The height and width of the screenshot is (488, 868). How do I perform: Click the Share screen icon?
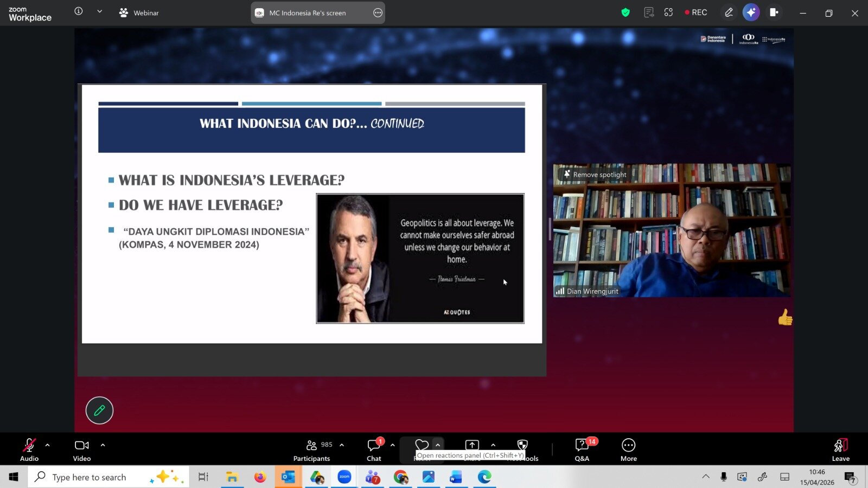coord(472,445)
